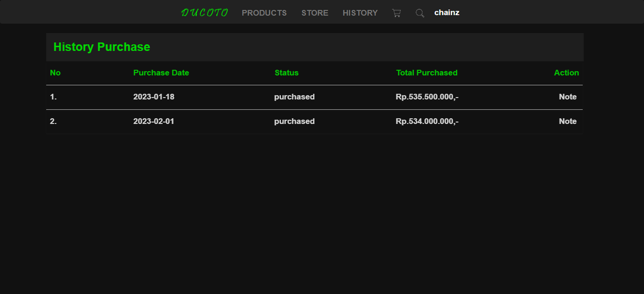The height and width of the screenshot is (294, 644).
Task: Click the search magnifier icon
Action: tap(420, 13)
